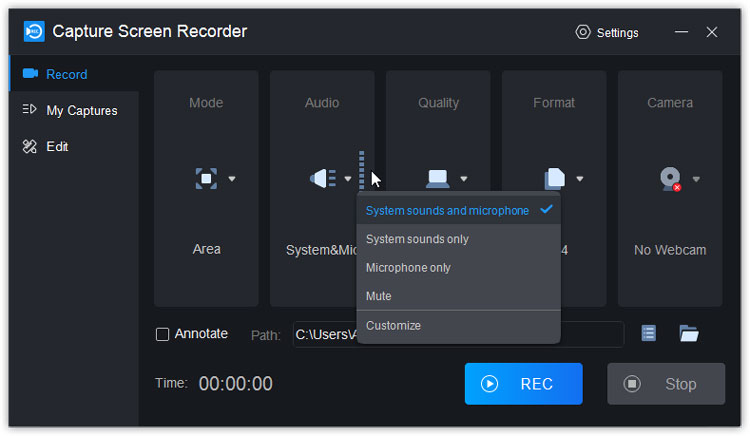Click the Edit tools icon in sidebar

(30, 146)
